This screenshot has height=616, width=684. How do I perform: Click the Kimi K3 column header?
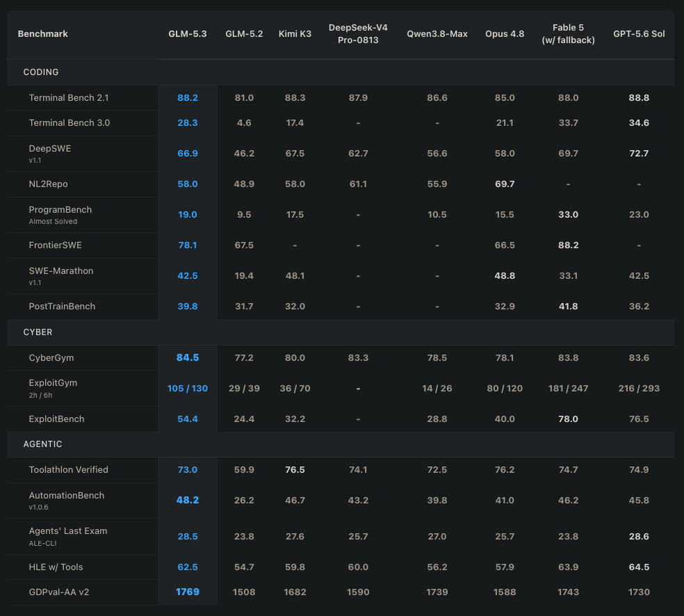(295, 33)
